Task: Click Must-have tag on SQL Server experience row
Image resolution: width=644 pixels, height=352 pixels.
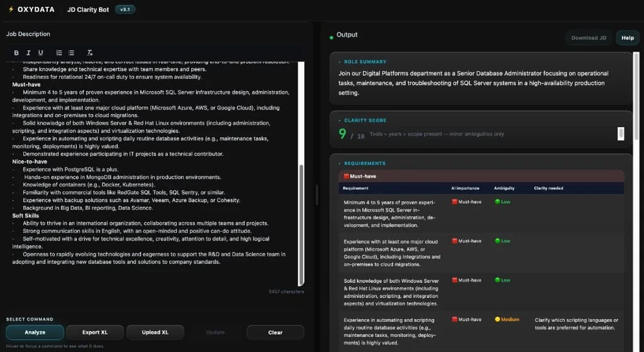Action: [x=467, y=202]
